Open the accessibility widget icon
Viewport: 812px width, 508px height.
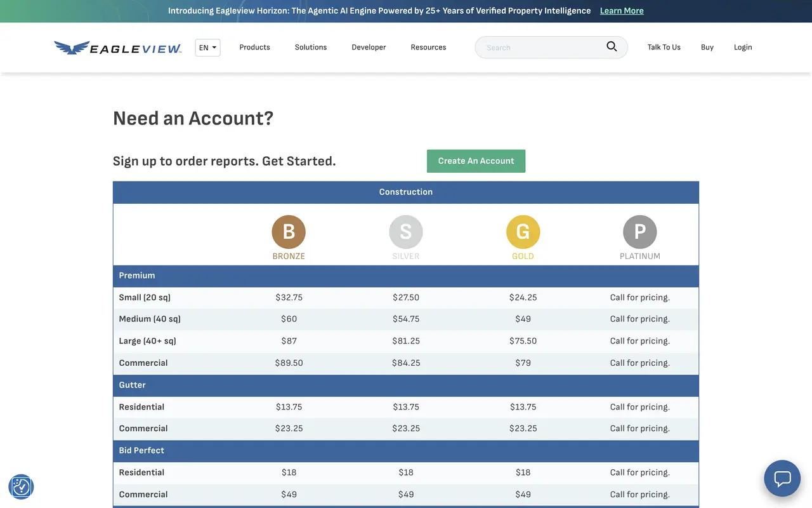click(21, 487)
